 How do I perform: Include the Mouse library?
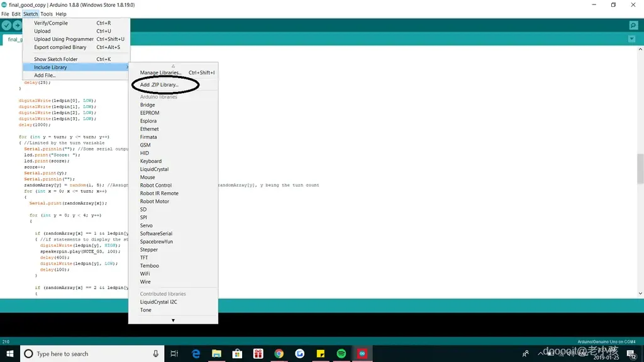pyautogui.click(x=173, y=178)
